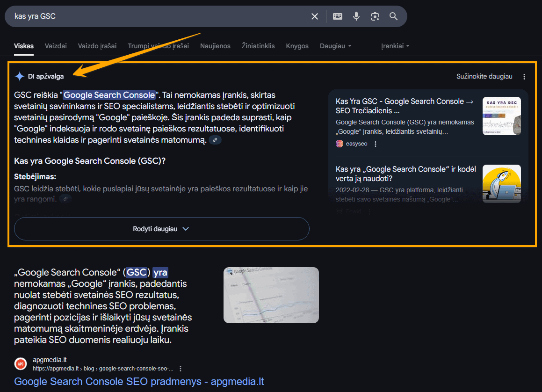Expand the Daugiau search category dropdown
The image size is (542, 392).
[336, 46]
